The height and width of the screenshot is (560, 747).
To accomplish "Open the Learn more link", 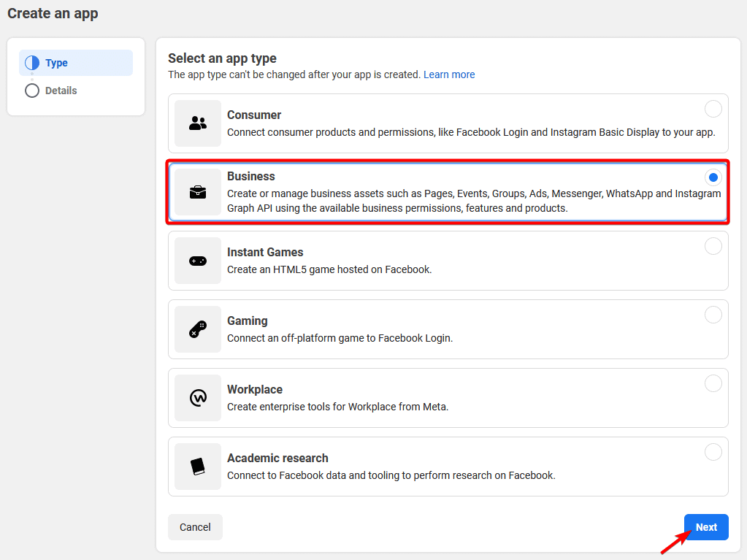I will click(449, 74).
